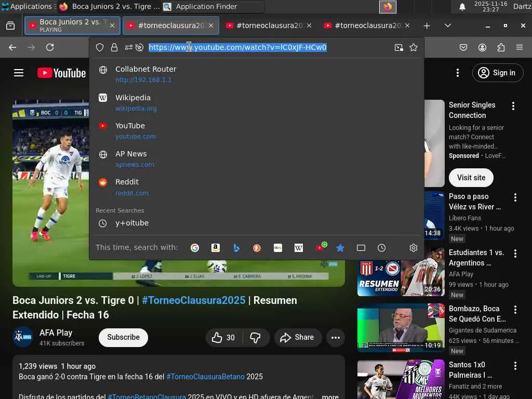This screenshot has height=399, width=532.
Task: Share the video
Action: tap(298, 338)
